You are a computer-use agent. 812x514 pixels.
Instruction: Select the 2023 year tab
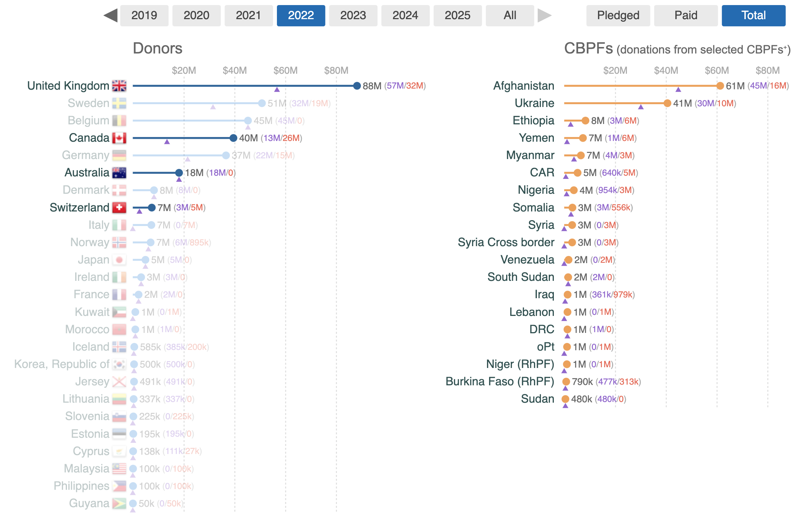(353, 16)
